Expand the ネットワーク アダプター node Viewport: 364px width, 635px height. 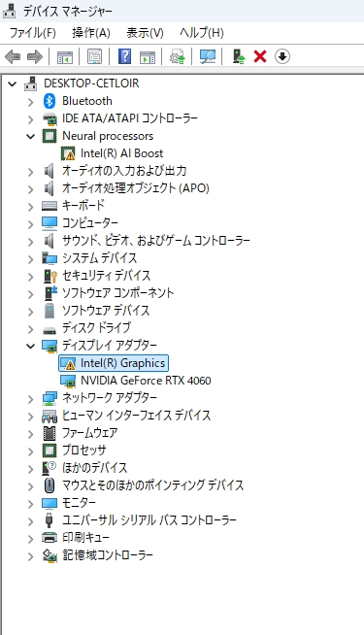tap(30, 399)
